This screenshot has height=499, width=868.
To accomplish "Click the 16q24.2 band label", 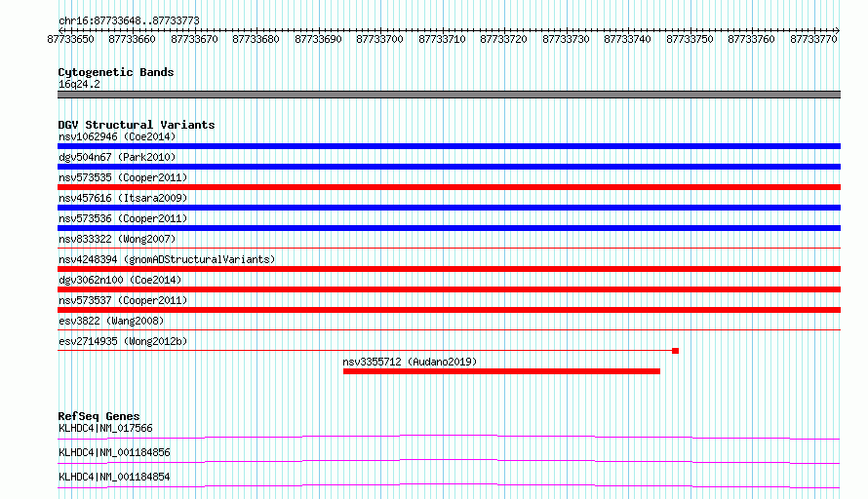I will pyautogui.click(x=79, y=84).
